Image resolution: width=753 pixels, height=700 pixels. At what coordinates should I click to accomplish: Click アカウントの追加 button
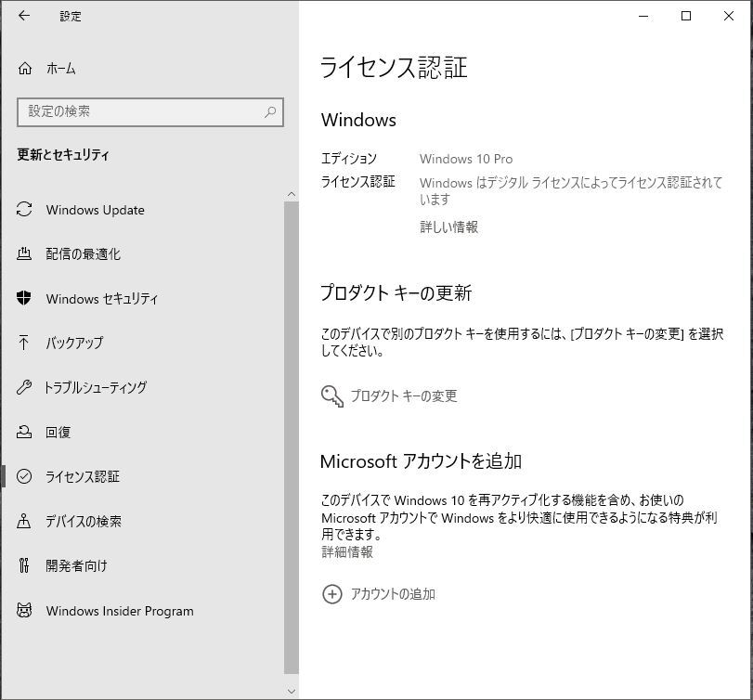393,594
